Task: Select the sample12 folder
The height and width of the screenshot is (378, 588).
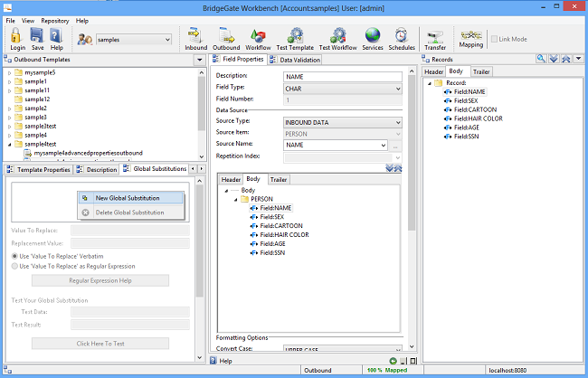Action: [x=37, y=99]
